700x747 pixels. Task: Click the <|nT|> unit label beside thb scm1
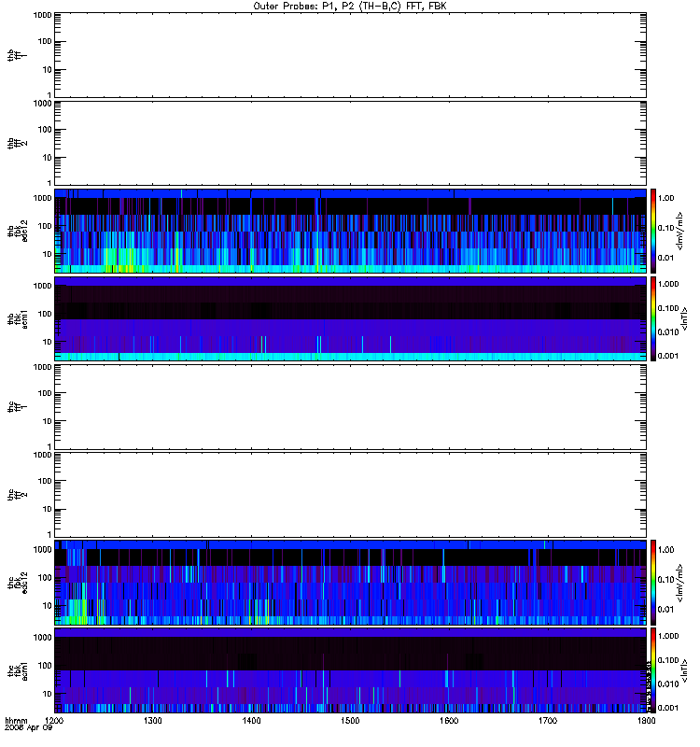(684, 318)
